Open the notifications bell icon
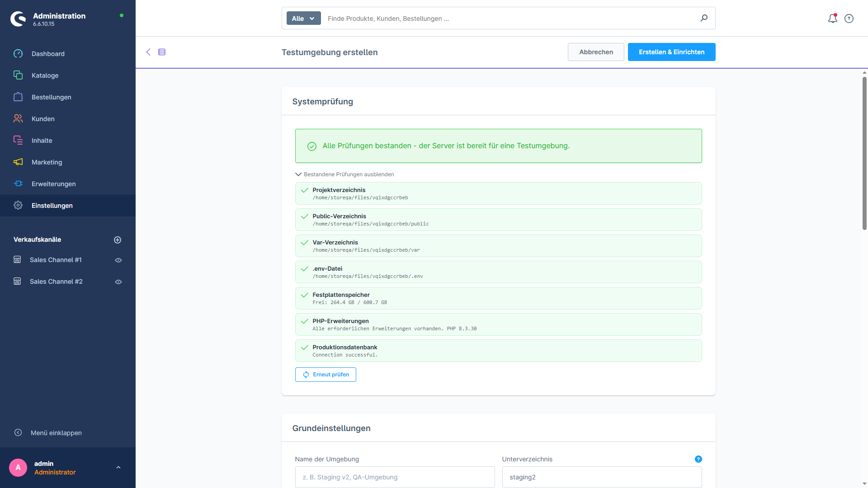The width and height of the screenshot is (868, 488). pyautogui.click(x=832, y=19)
